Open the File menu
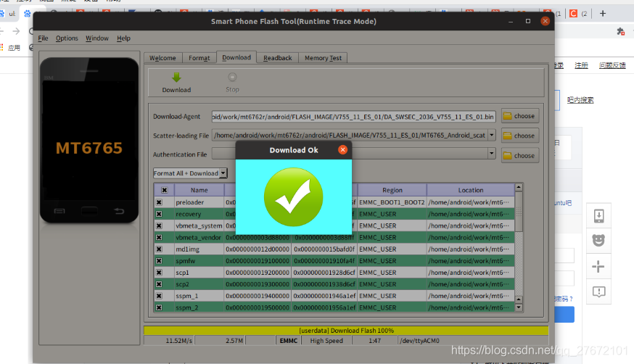This screenshot has width=634, height=364. tap(43, 38)
